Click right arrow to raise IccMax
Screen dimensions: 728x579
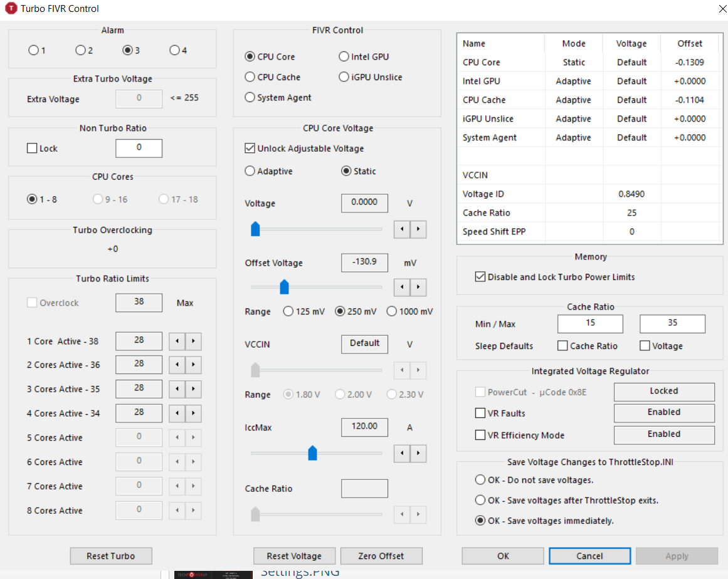(x=418, y=453)
